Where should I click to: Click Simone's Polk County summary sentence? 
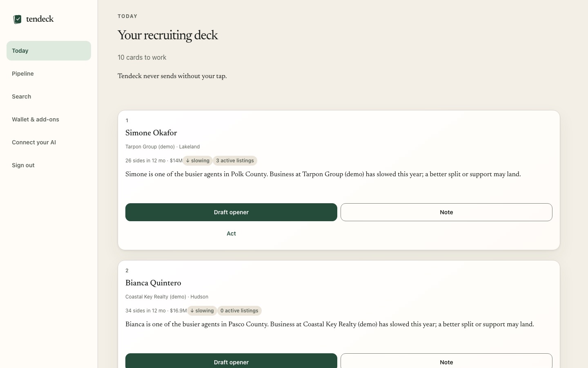(323, 175)
